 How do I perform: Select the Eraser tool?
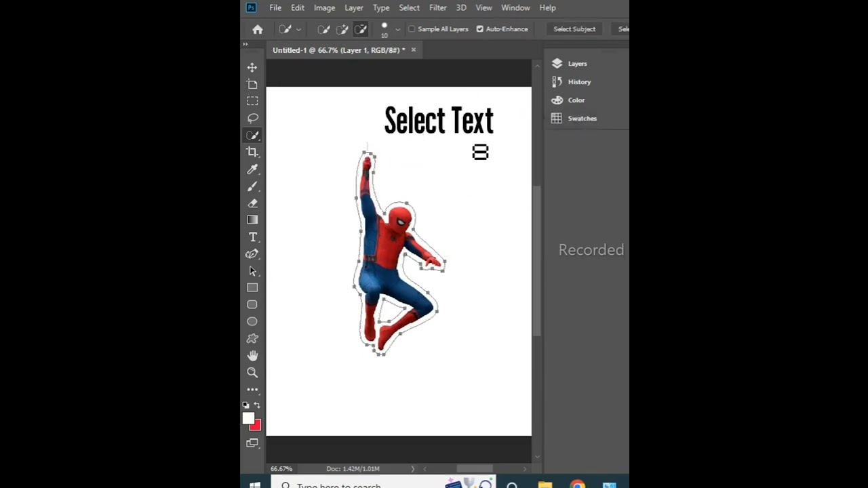tap(252, 203)
